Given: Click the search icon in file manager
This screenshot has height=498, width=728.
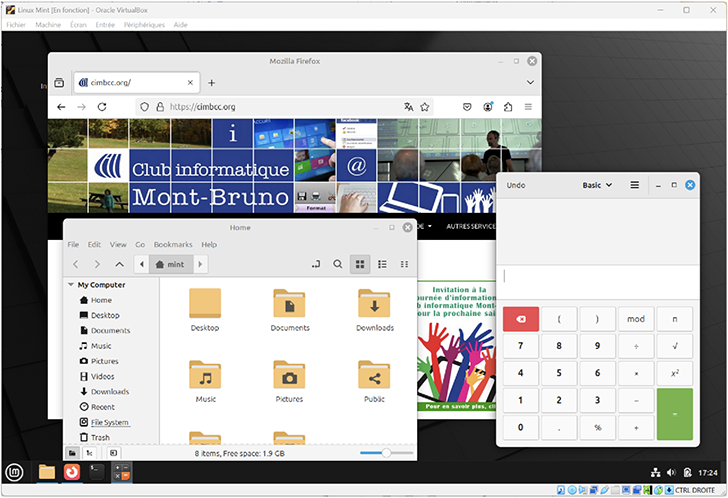Looking at the screenshot, I should click(x=337, y=264).
